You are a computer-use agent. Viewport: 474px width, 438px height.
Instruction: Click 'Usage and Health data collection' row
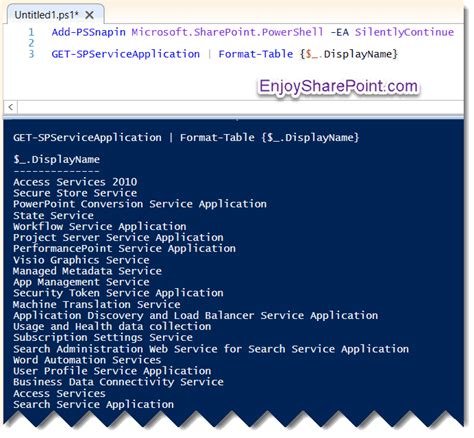pyautogui.click(x=112, y=327)
